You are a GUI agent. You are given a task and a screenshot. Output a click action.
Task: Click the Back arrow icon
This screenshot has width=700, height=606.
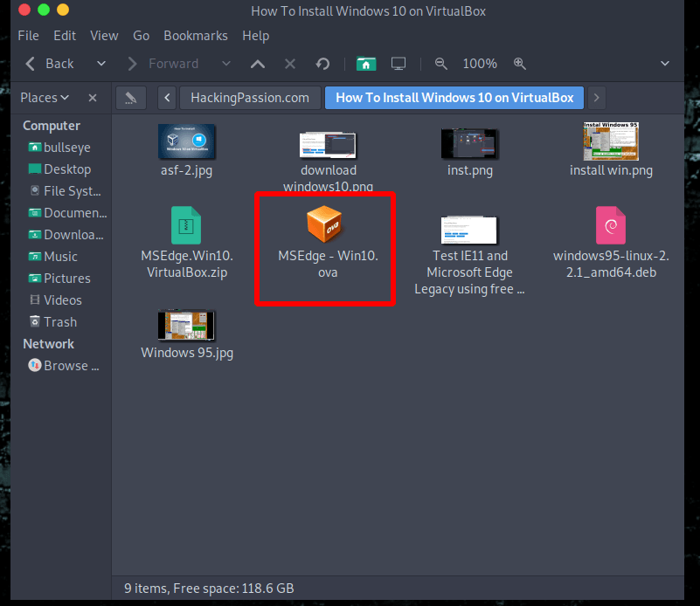(x=30, y=64)
